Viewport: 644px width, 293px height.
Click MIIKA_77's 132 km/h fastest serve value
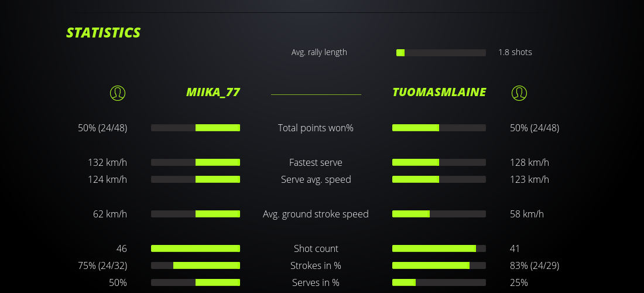coord(107,162)
